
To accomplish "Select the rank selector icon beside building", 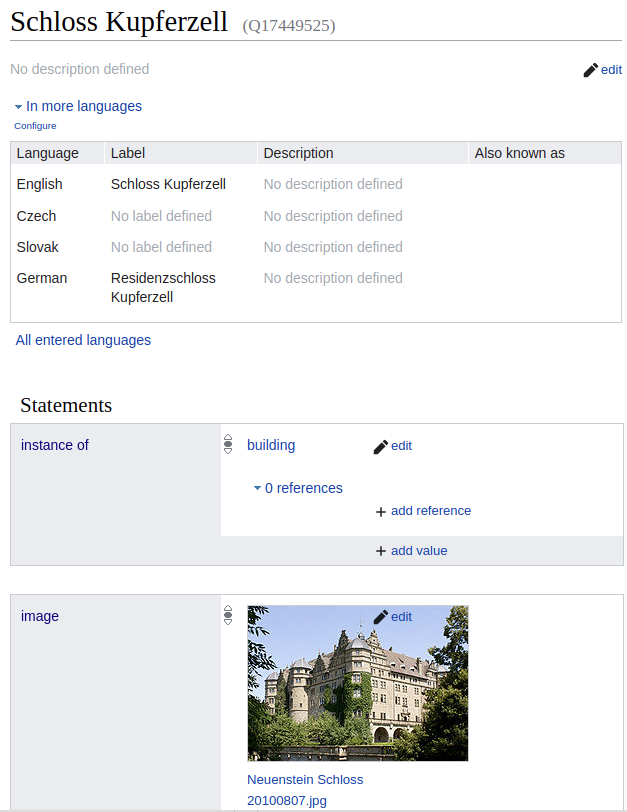I will [x=228, y=444].
